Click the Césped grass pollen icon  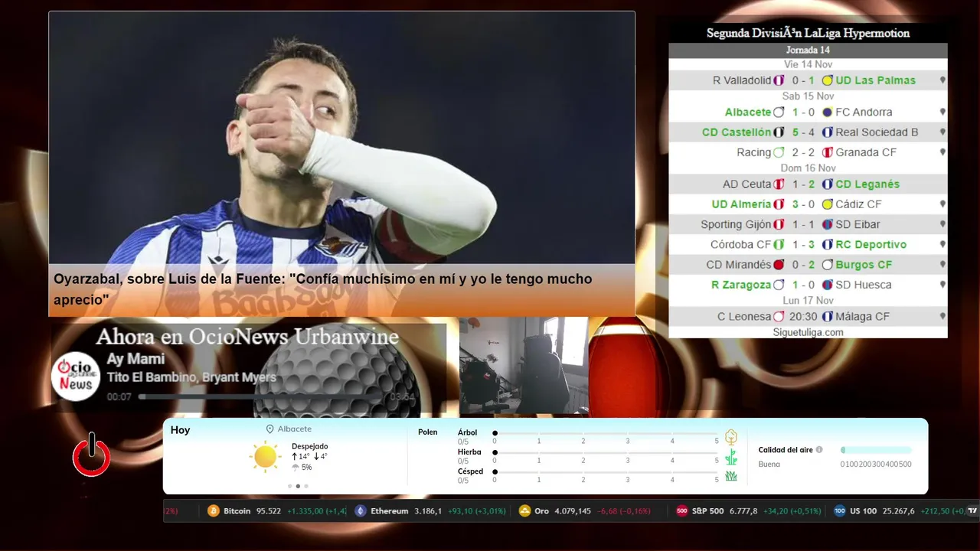731,476
